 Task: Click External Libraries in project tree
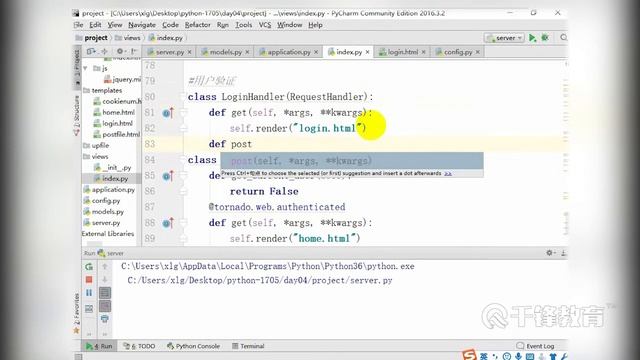tap(108, 234)
